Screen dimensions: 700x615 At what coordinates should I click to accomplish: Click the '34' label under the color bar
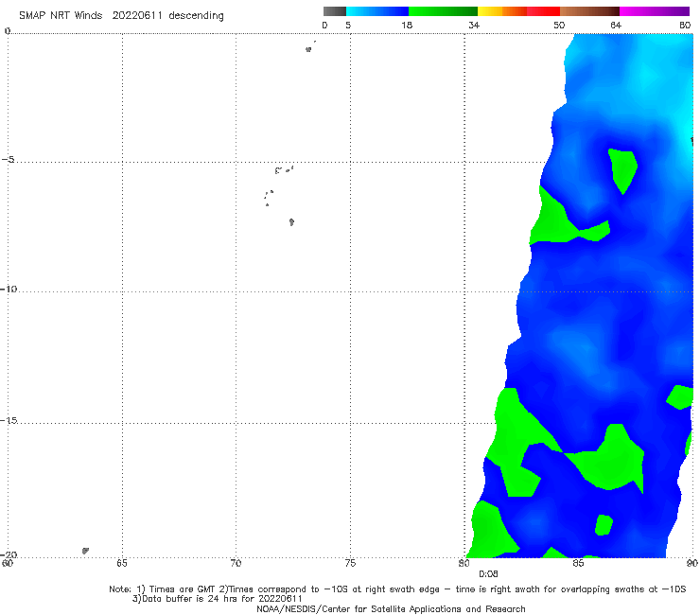[474, 26]
